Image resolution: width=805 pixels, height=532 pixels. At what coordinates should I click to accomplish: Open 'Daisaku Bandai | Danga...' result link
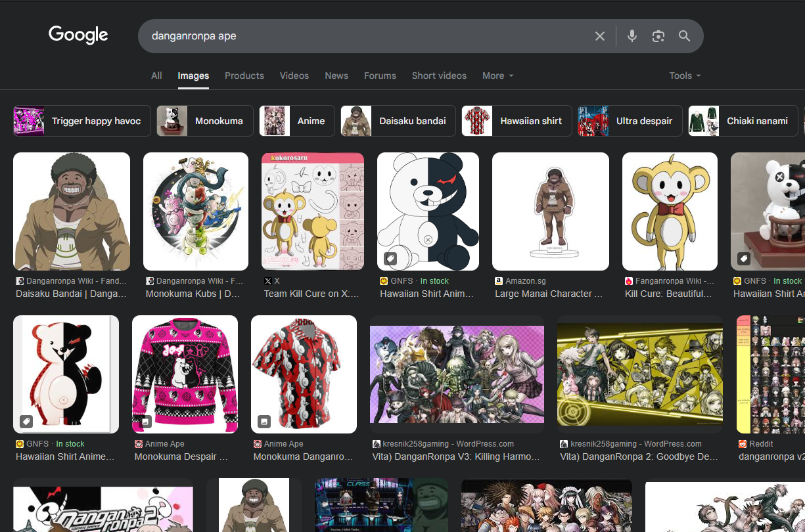tap(72, 294)
